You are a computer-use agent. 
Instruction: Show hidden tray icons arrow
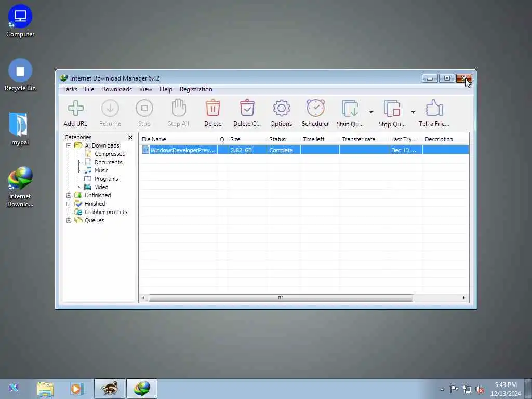point(442,389)
